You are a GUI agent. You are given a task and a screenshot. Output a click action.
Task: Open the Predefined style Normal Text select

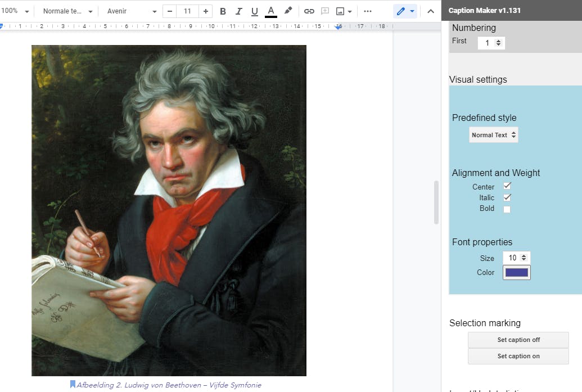tap(493, 135)
